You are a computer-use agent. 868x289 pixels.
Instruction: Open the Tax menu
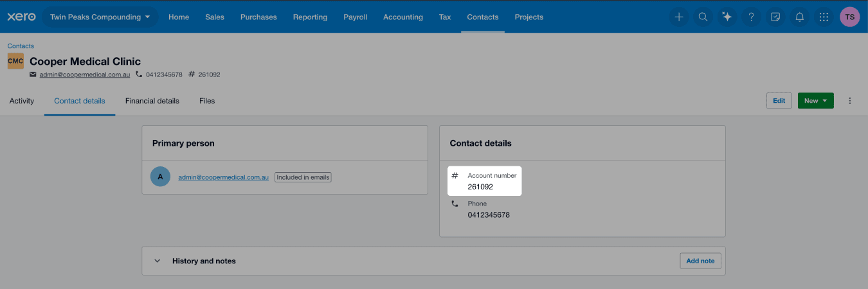click(445, 17)
